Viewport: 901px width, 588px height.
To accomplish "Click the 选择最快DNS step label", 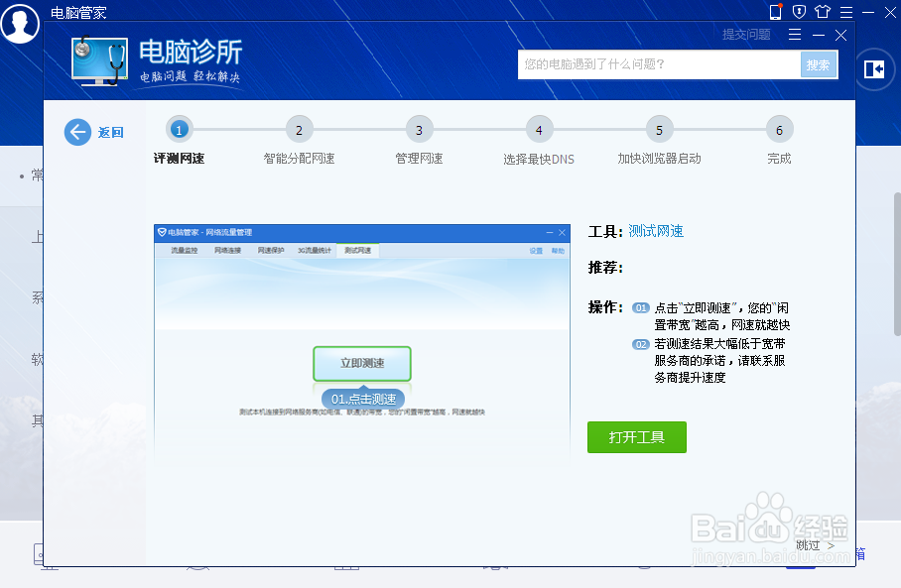I will (x=539, y=159).
